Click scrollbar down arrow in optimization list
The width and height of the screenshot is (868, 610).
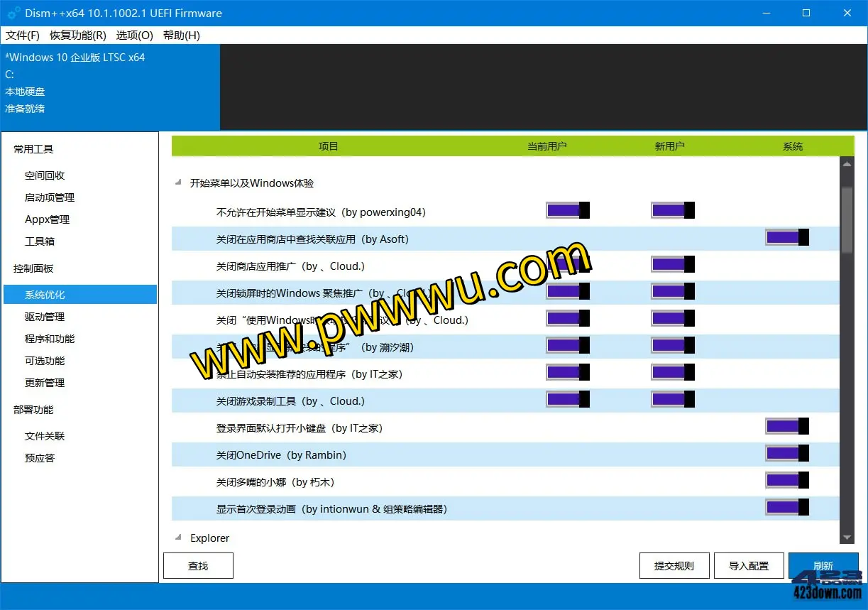pos(846,538)
